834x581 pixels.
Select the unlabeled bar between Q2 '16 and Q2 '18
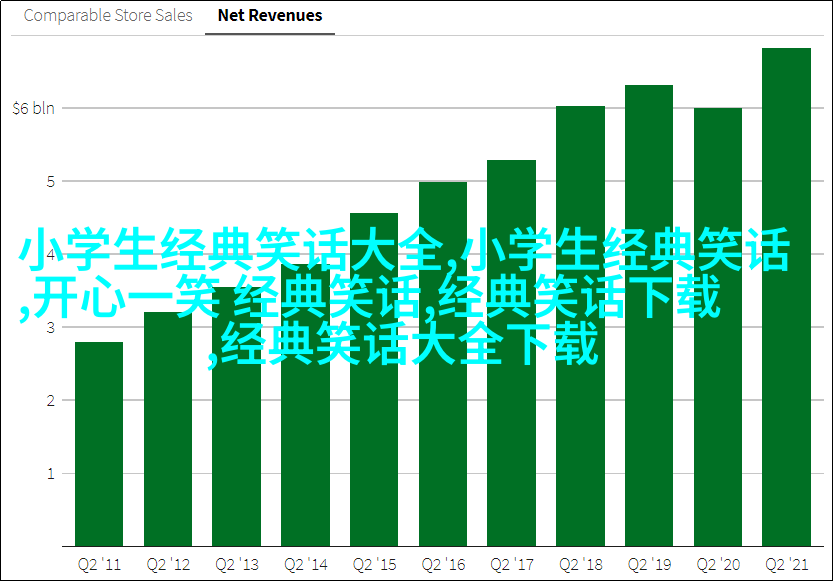coord(512,420)
